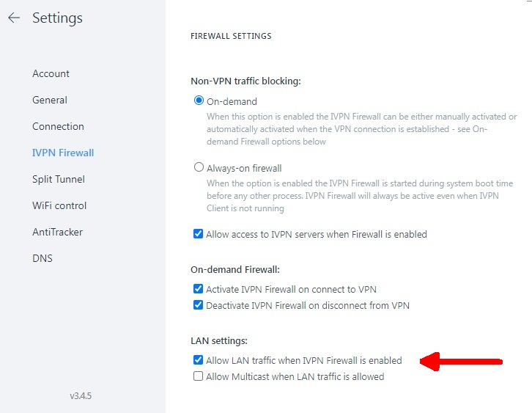532x413 pixels.
Task: Click the Firewall Settings heading
Action: pos(231,35)
